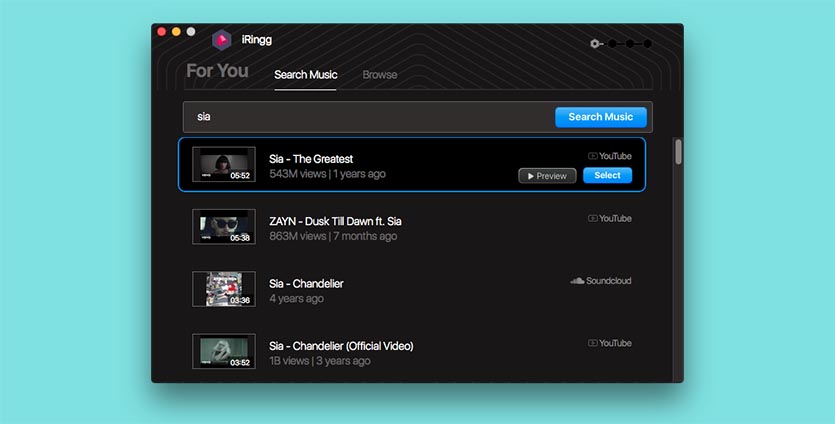Screen dimensions: 835x424
Task: Click the last step dot in progress indicator
Action: [x=648, y=44]
